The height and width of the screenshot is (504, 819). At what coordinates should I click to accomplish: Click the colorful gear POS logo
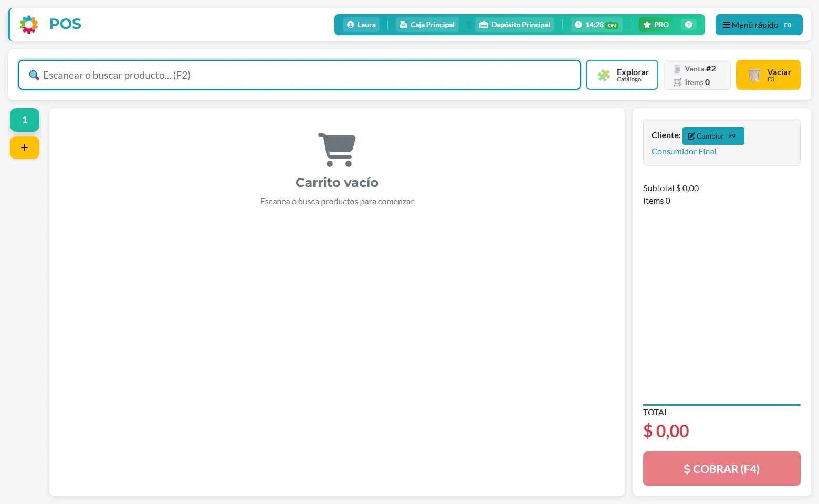point(29,24)
